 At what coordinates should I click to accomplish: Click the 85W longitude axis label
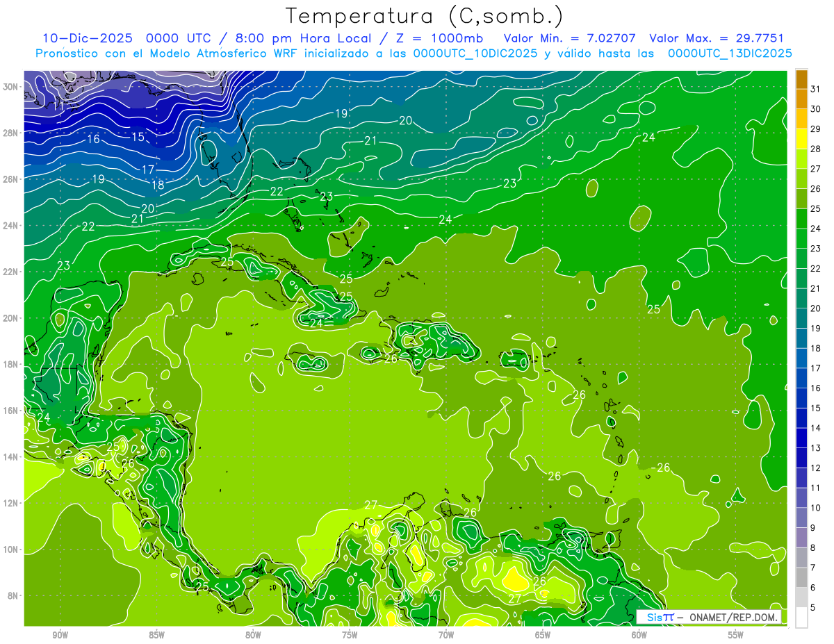[x=156, y=635]
